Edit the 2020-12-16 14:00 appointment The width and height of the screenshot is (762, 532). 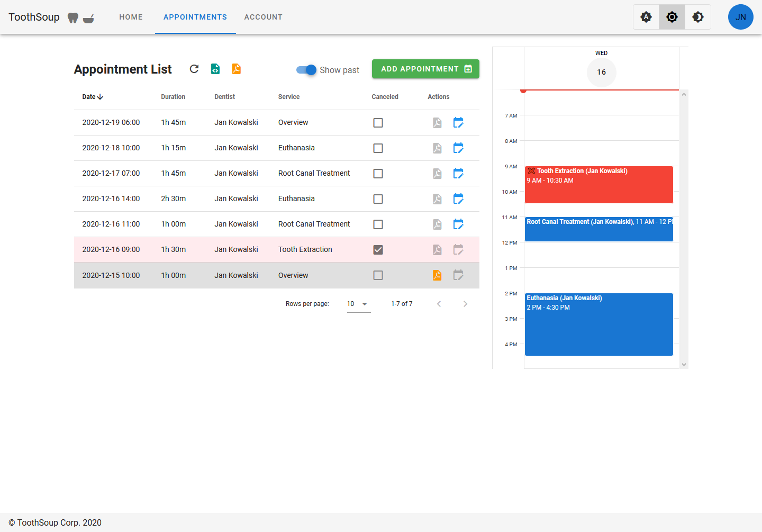458,199
